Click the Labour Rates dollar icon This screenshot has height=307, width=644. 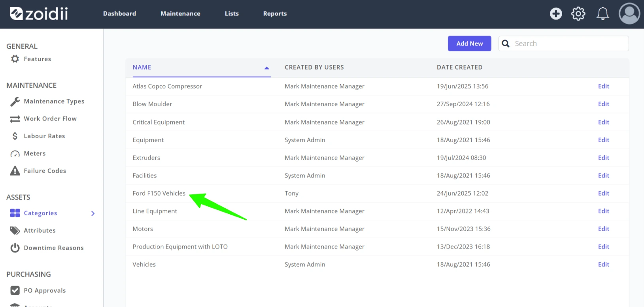pyautogui.click(x=15, y=136)
